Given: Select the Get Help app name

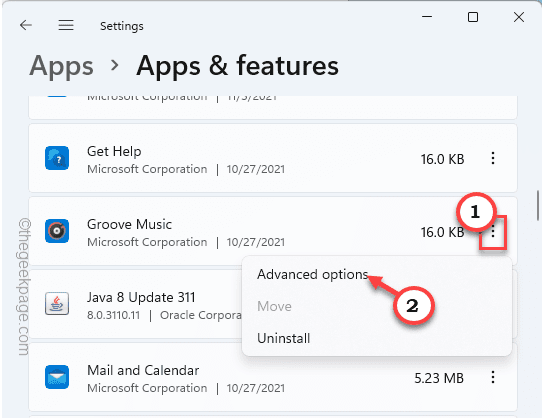Looking at the screenshot, I should [x=114, y=151].
